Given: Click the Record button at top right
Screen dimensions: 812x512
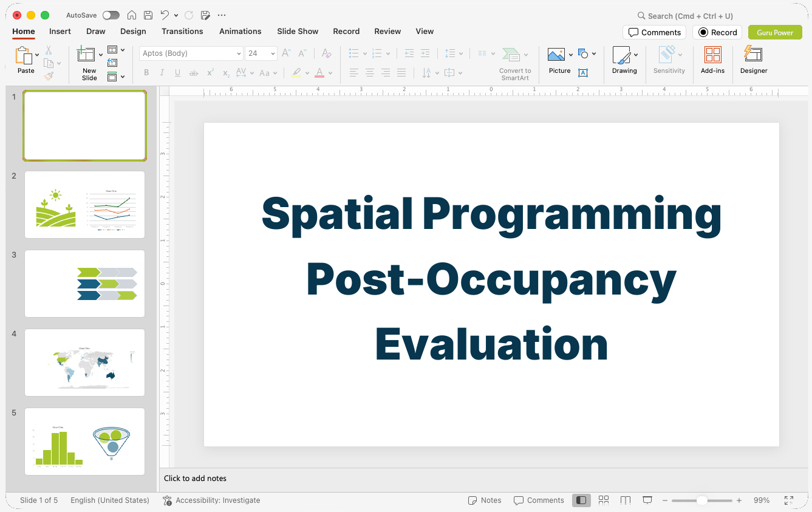Looking at the screenshot, I should coord(717,32).
